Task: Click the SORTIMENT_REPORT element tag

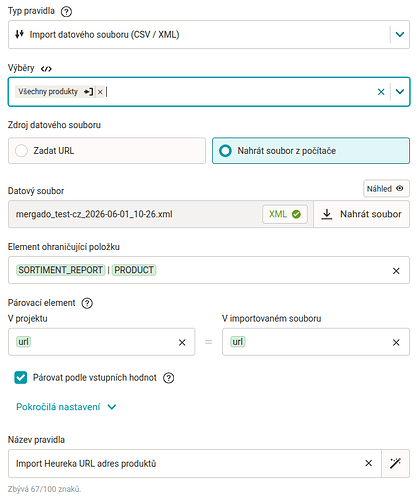Action: tap(60, 270)
